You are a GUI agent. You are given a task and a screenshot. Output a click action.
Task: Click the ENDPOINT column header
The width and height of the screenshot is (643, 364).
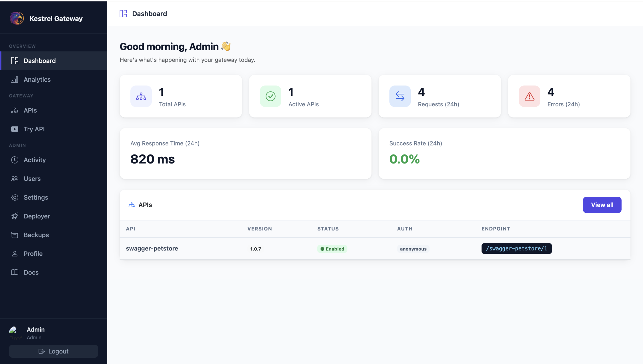tap(496, 229)
